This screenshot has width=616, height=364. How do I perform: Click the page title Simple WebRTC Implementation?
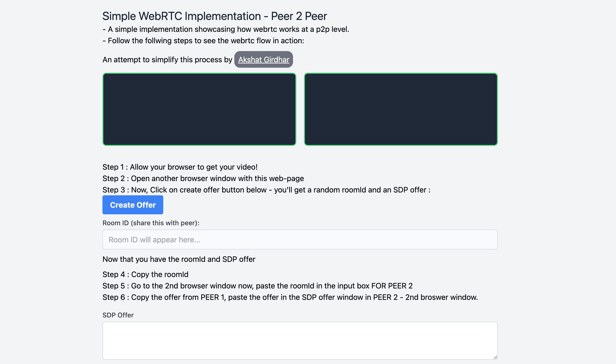[x=215, y=16]
